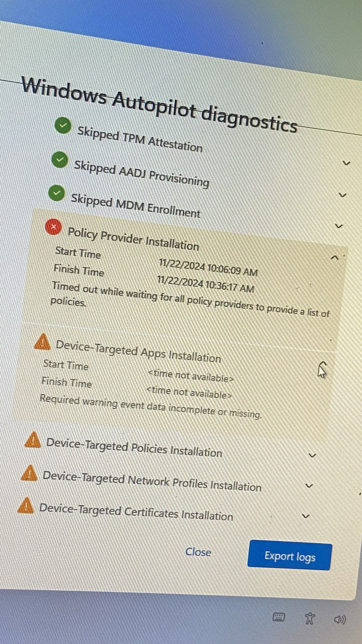Expand Device-Targeted Network Profiles Installation chevron
This screenshot has width=362, height=644.
309,486
